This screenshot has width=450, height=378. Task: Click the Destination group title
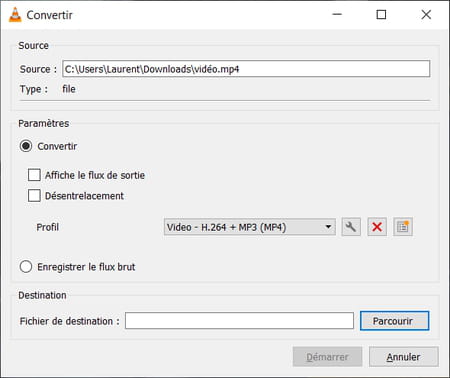coord(42,295)
